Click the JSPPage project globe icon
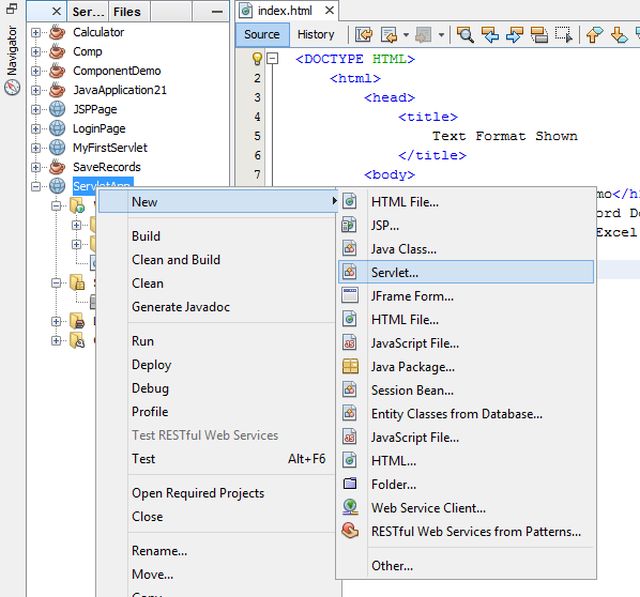The image size is (640, 597). point(57,109)
